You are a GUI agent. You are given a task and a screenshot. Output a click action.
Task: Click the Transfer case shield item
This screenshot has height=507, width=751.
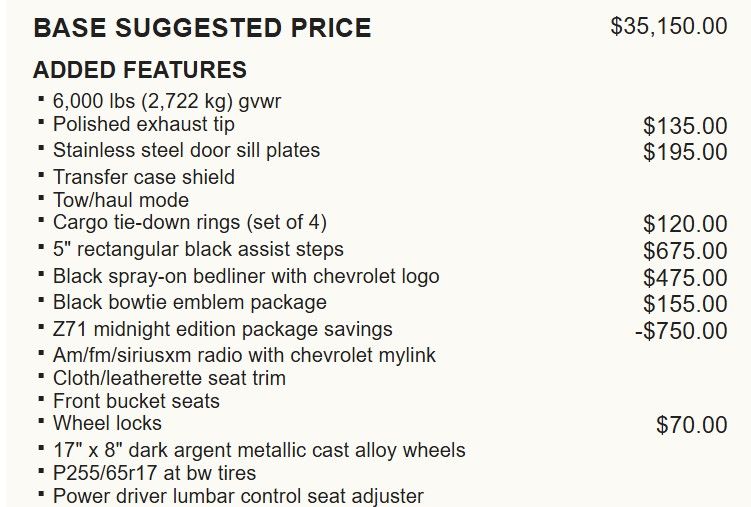click(144, 177)
